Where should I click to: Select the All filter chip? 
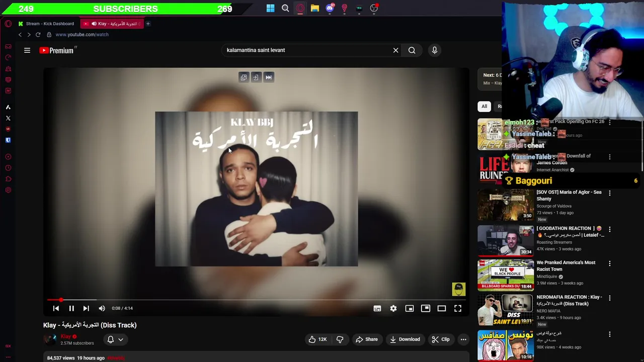(484, 106)
